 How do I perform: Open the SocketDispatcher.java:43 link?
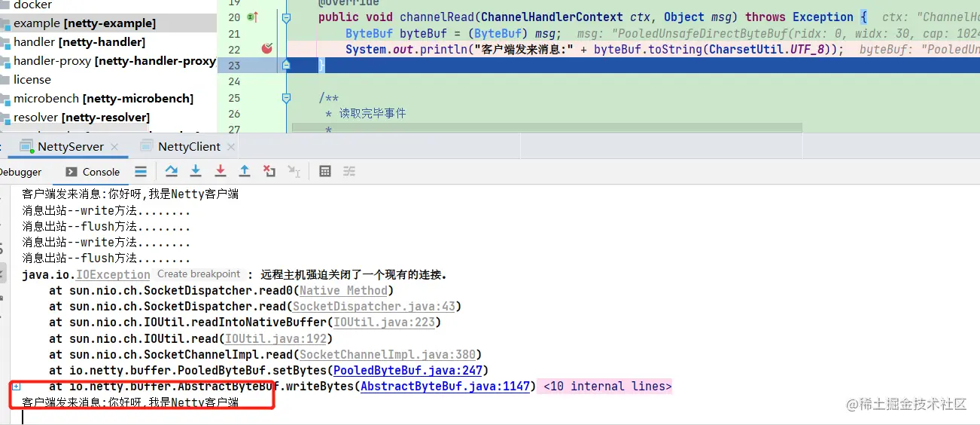pos(374,307)
